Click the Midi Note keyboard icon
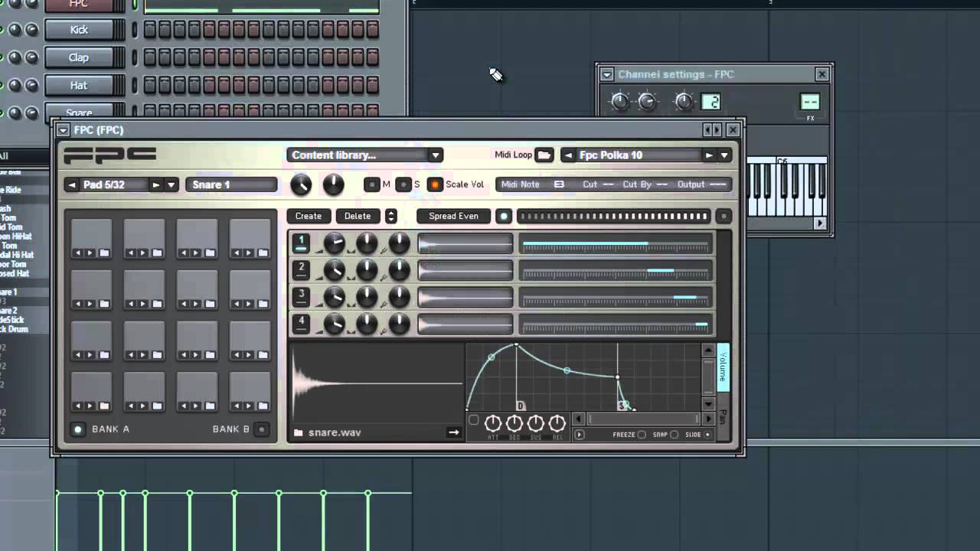 pos(559,184)
